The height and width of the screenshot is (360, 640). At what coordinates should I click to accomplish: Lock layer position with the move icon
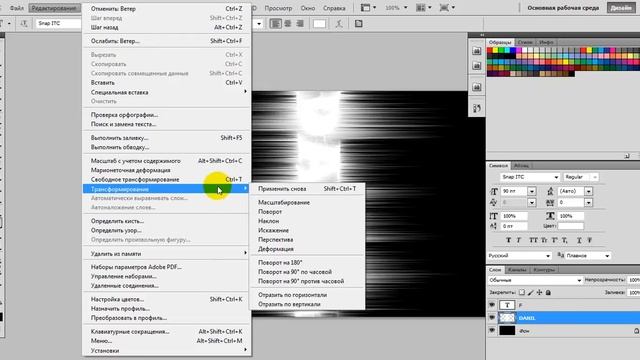[x=539, y=292]
